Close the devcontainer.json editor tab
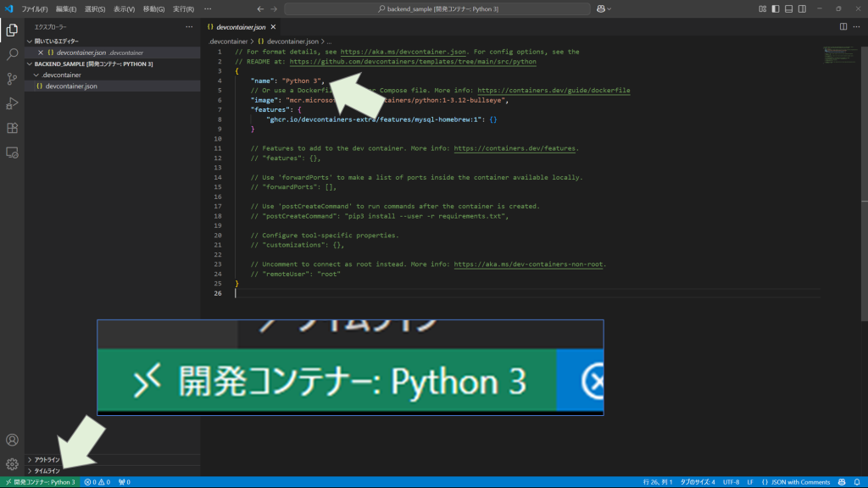The width and height of the screenshot is (868, 488). tap(274, 27)
